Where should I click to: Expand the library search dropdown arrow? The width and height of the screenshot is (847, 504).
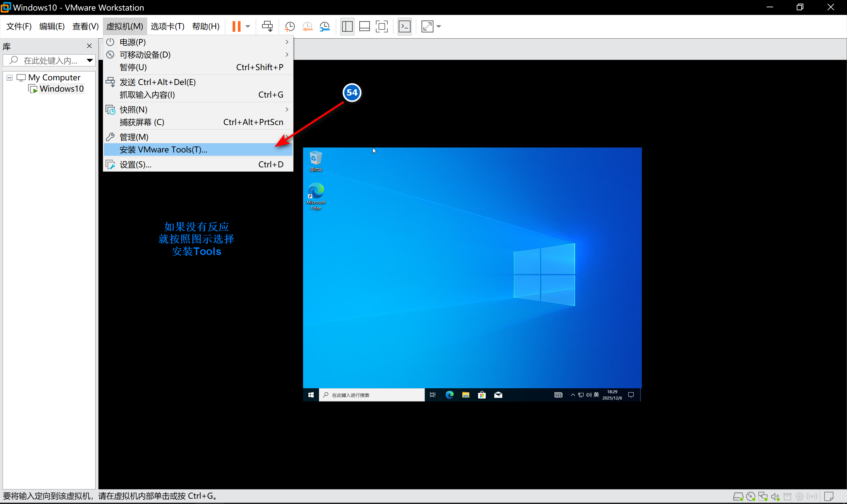click(x=90, y=61)
